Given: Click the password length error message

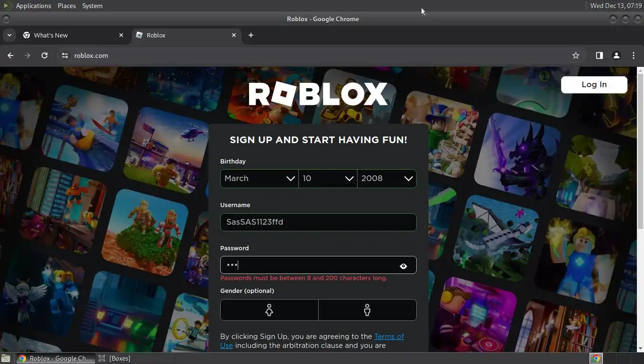Looking at the screenshot, I should coord(304,278).
